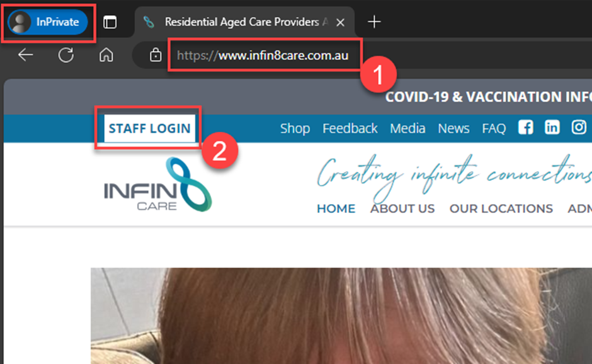Open Infin8 Care's Instagram icon
The image size is (592, 364).
pyautogui.click(x=578, y=127)
